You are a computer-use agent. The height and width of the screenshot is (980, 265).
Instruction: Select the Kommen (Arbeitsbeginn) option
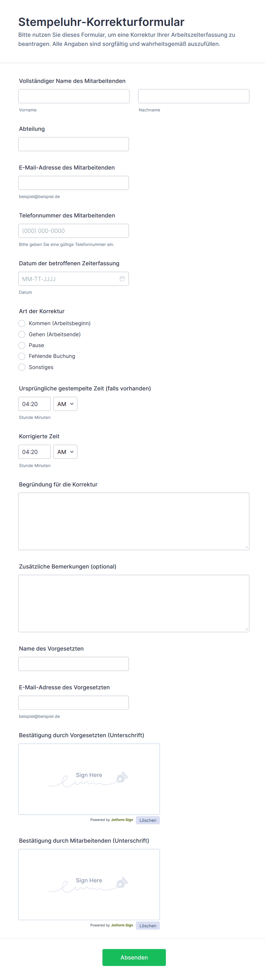pyautogui.click(x=22, y=323)
